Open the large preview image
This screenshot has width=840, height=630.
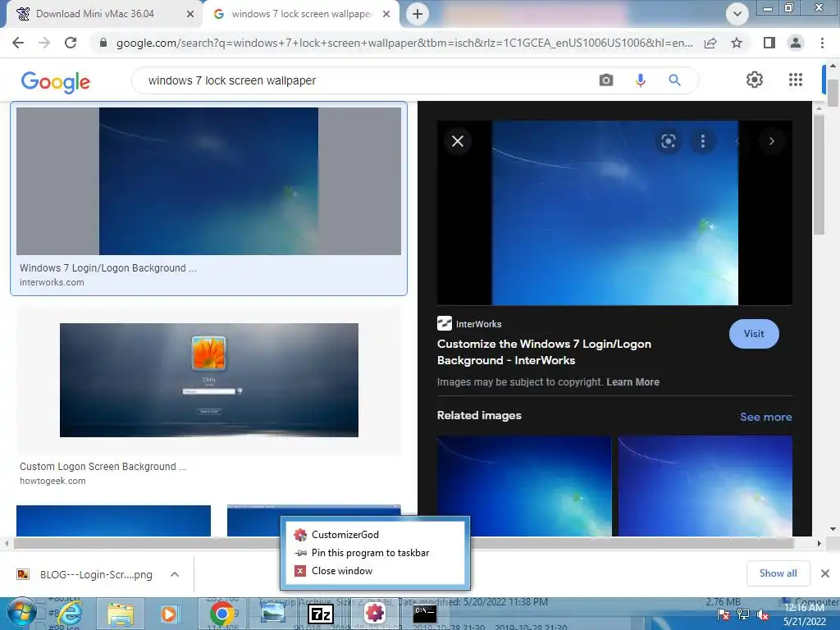click(614, 212)
